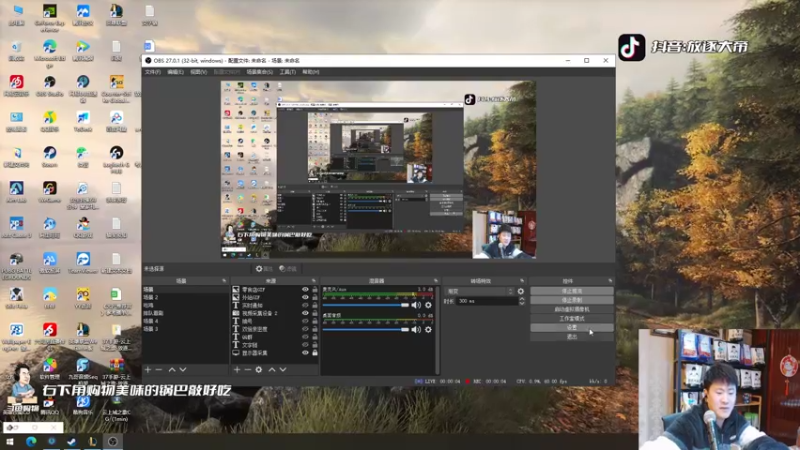Viewport: 800px width, 450px height.
Task: Move scene up in the 场景 list
Action: point(172,369)
